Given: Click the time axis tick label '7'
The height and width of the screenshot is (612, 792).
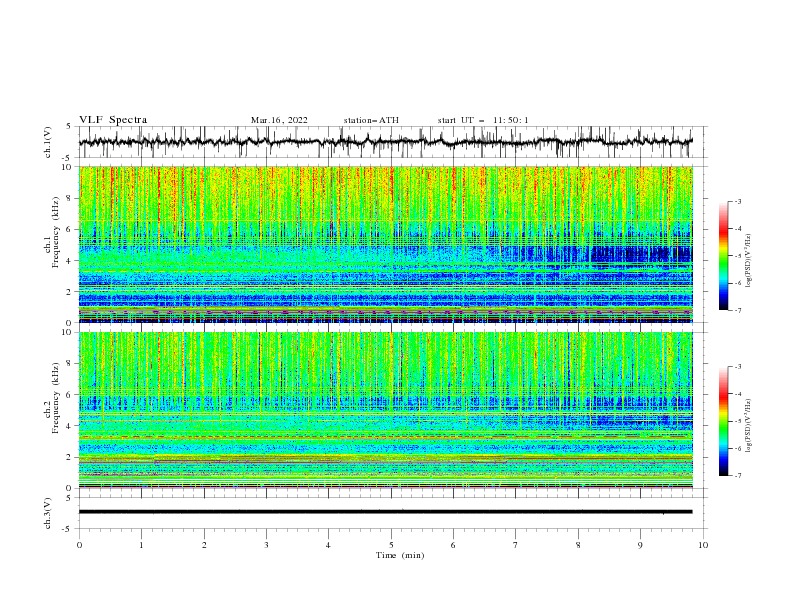Looking at the screenshot, I should [x=516, y=545].
